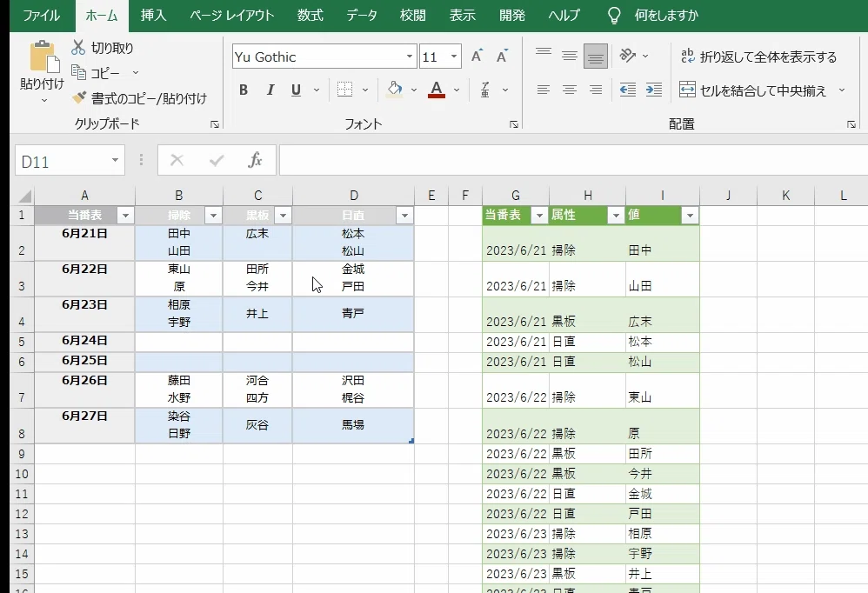868x593 pixels.
Task: Click the Paste clipboard icon
Action: click(43, 56)
